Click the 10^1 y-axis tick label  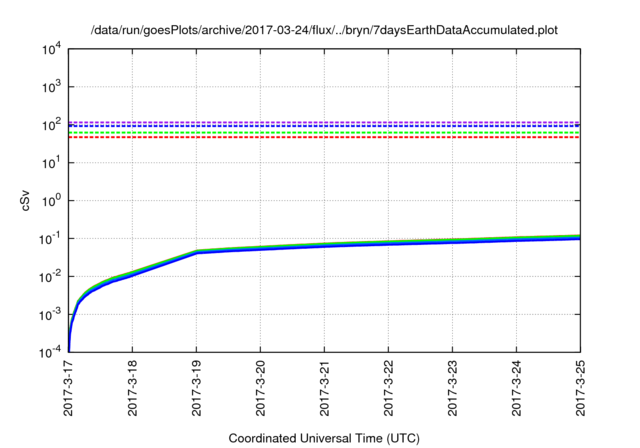[52, 163]
